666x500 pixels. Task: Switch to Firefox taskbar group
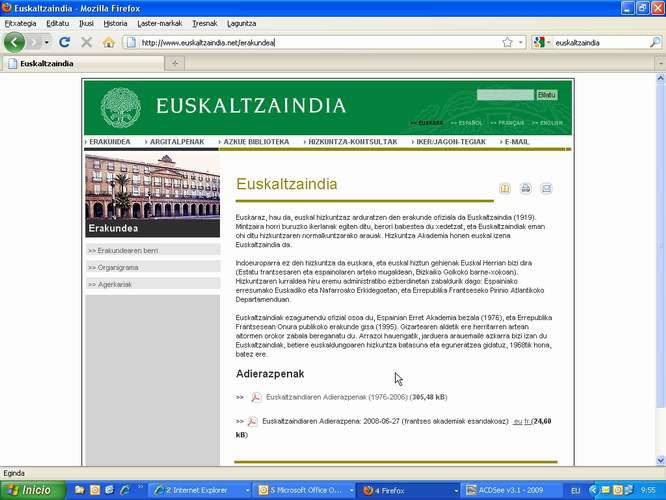(409, 491)
